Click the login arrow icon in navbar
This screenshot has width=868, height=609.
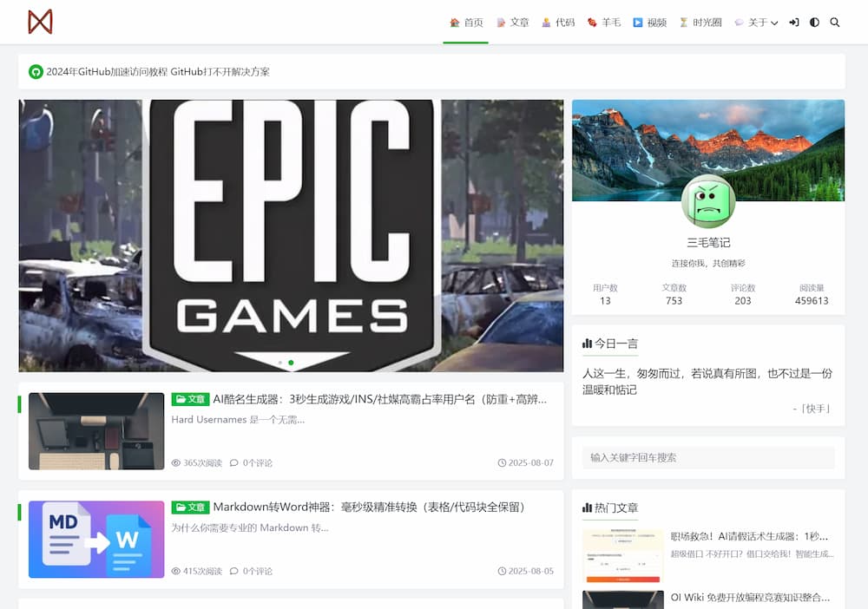(793, 23)
